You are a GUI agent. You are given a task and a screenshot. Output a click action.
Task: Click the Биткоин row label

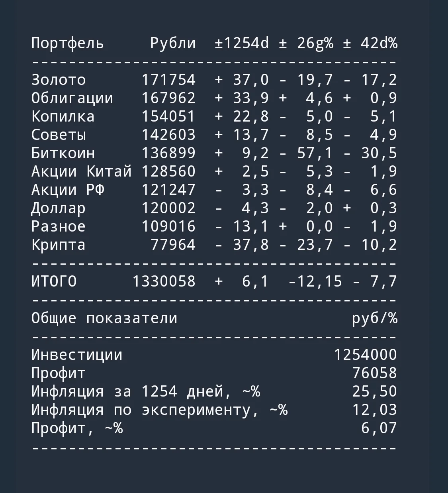pyautogui.click(x=63, y=153)
